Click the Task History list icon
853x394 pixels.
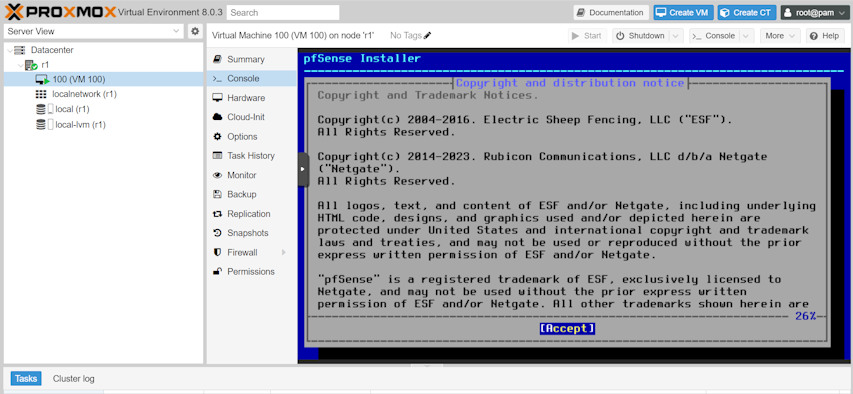point(217,156)
